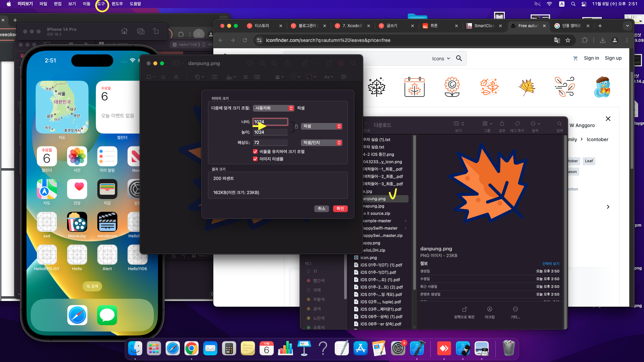Click the Sign in link

tap(591, 58)
